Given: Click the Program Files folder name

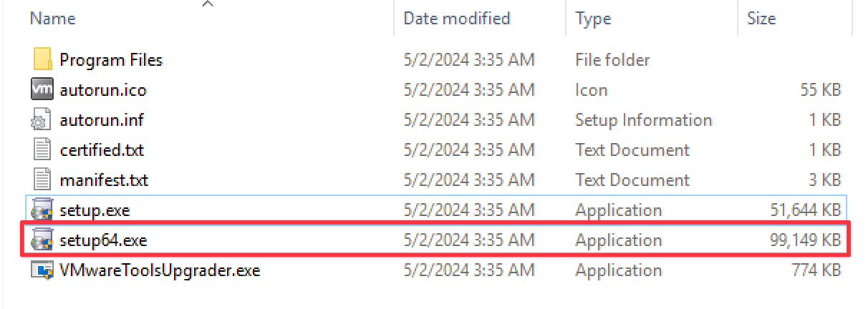Looking at the screenshot, I should coord(111,60).
